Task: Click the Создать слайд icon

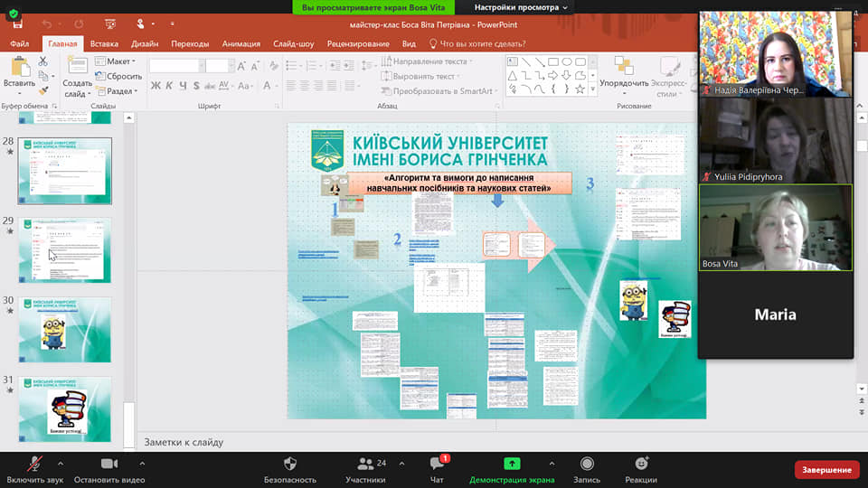Action: click(77, 68)
